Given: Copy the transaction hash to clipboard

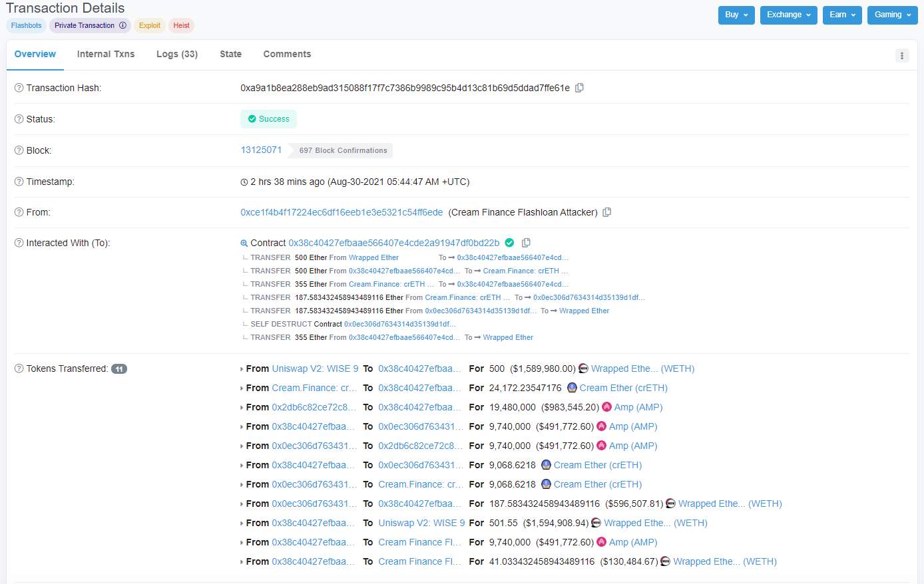Looking at the screenshot, I should point(579,88).
